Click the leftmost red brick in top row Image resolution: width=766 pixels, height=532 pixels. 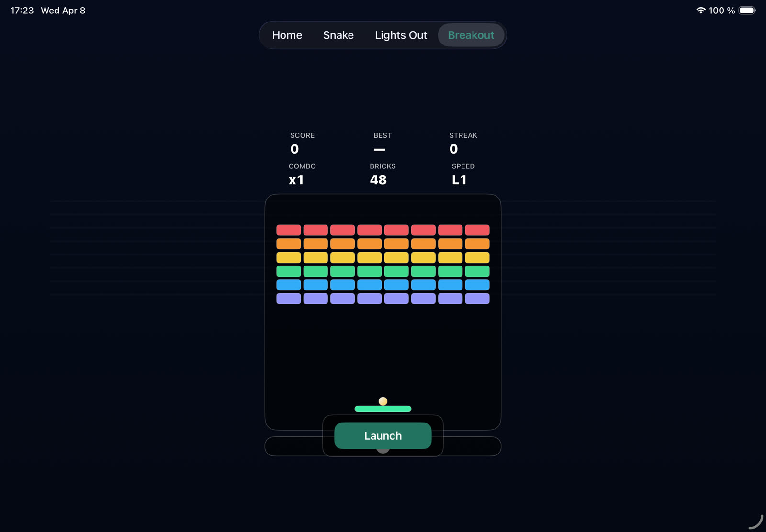pos(289,230)
